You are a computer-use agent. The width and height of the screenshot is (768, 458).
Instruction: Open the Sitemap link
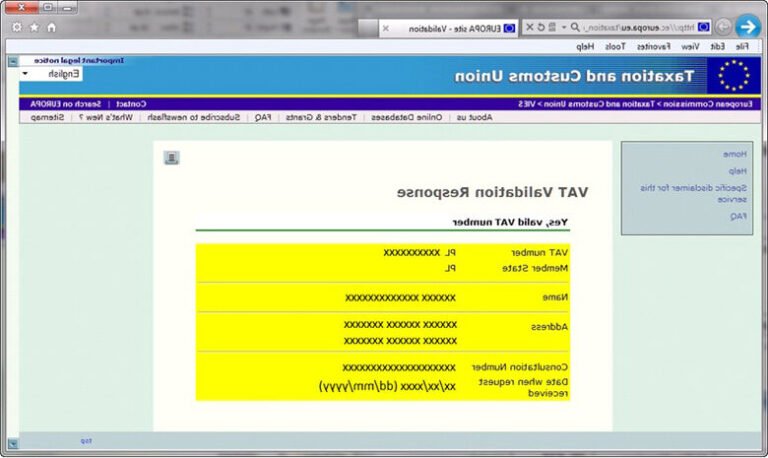tap(48, 117)
